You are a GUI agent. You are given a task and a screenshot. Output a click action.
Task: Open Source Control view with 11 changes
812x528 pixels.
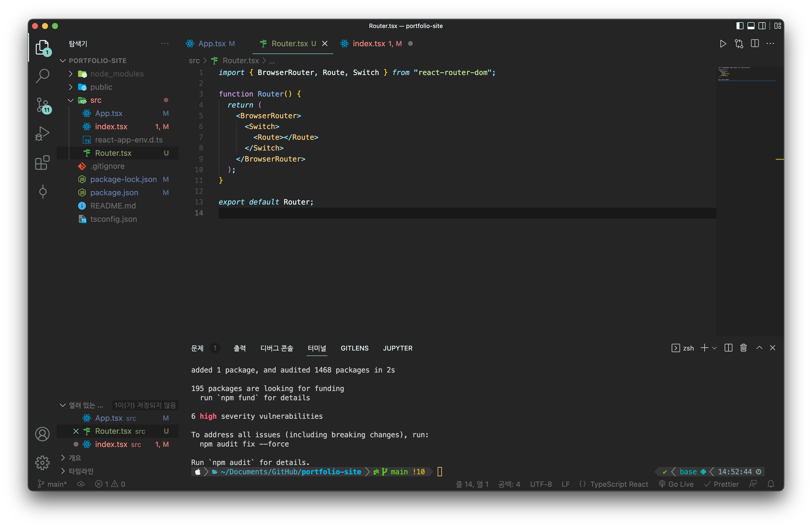(42, 105)
